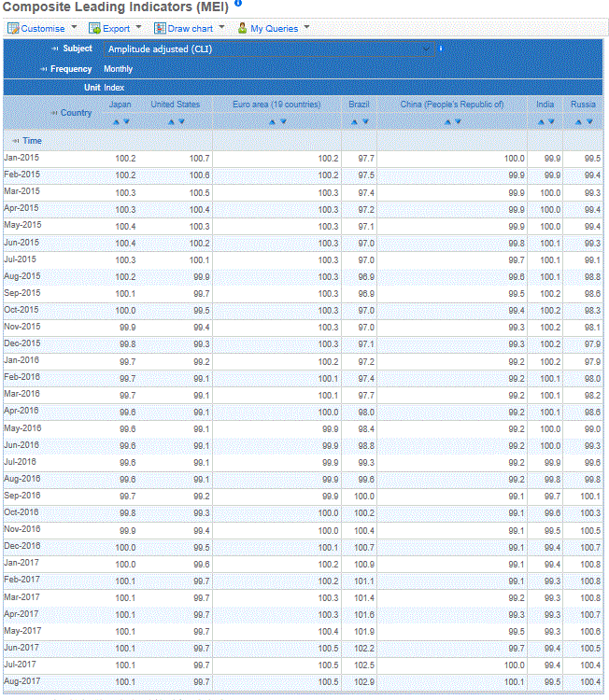Click the Country dimension pin icon

point(53,113)
